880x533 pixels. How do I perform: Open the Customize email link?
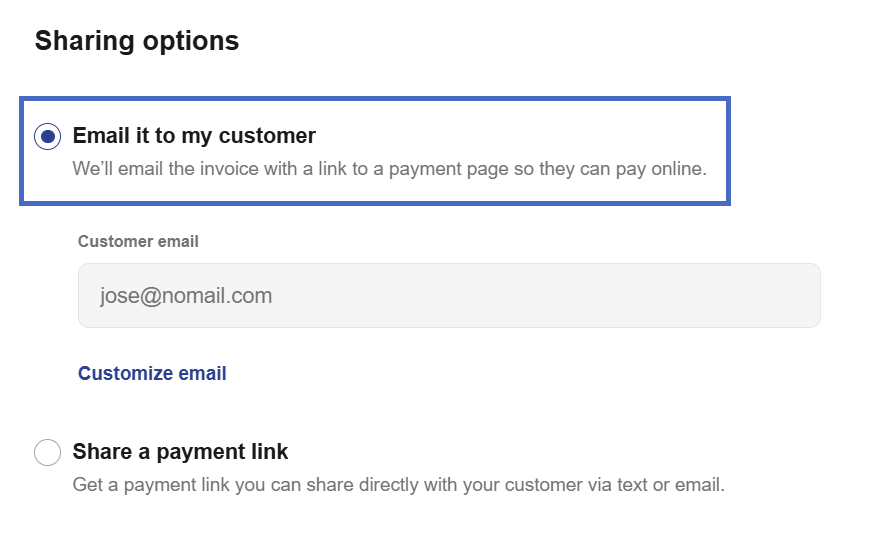[x=152, y=373]
